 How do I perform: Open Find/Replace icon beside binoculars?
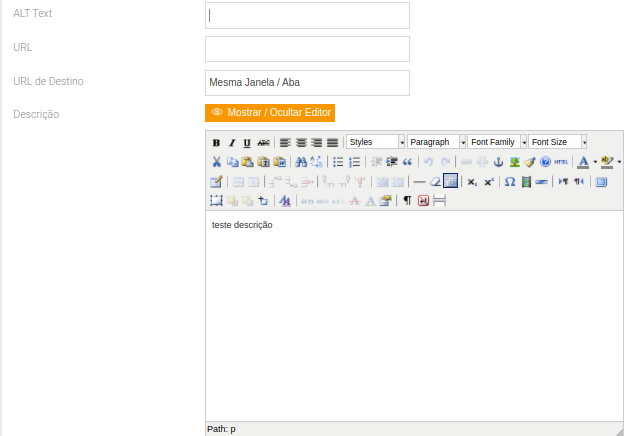click(x=316, y=162)
